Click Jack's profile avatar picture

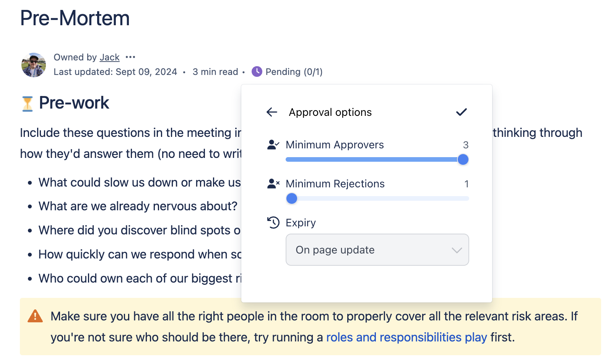(33, 65)
